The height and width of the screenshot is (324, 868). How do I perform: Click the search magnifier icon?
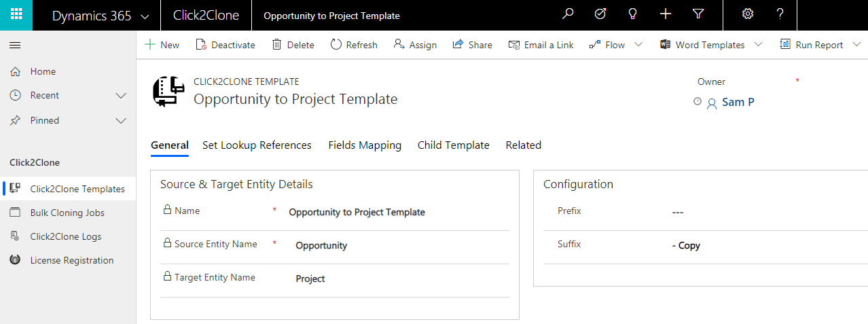coord(568,14)
